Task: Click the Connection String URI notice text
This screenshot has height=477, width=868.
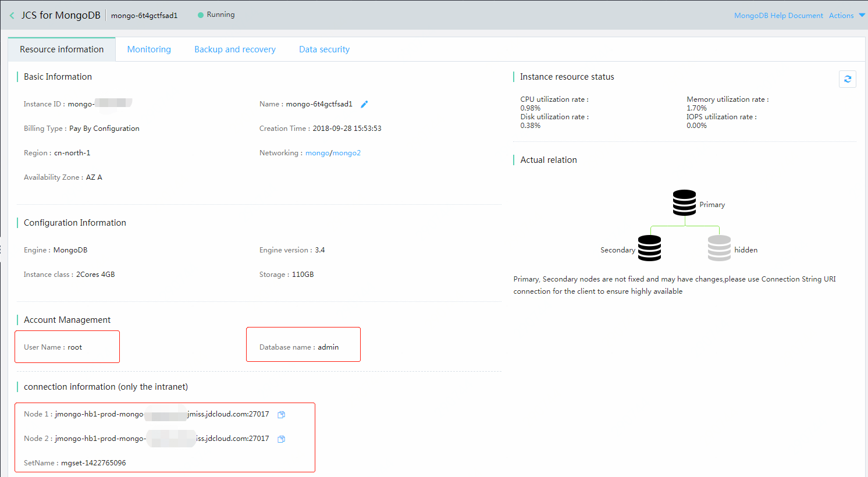Action: pos(675,285)
